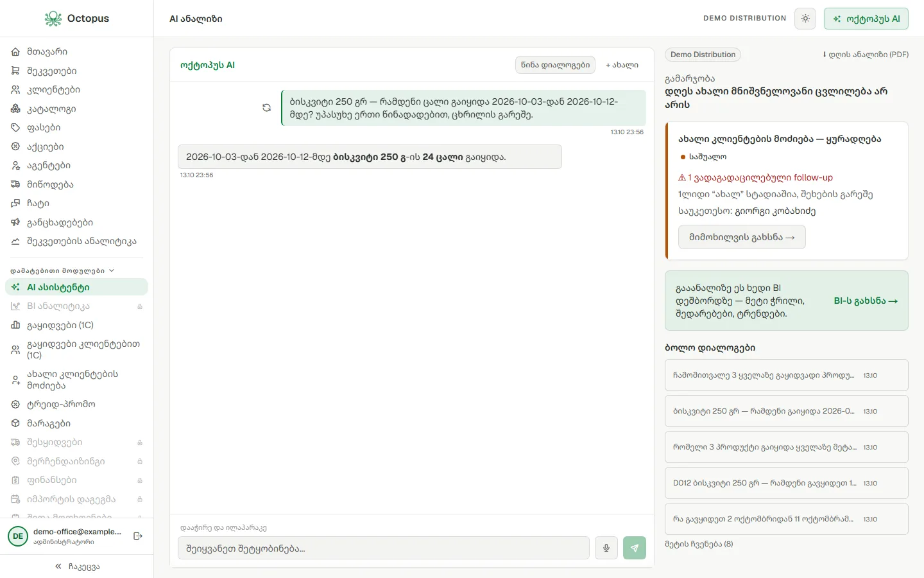The image size is (924, 578).
Task: Expand more dialogs with მეტის ჩვენება (8)
Action: coord(699,544)
